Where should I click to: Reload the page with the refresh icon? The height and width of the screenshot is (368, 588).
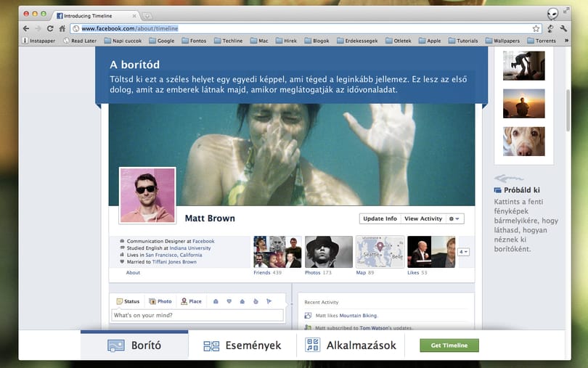[50, 28]
